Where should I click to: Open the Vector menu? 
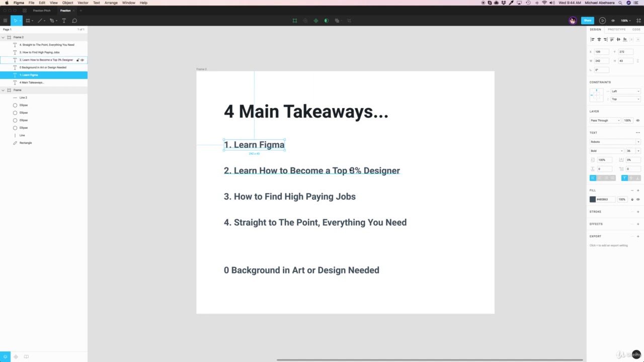click(x=83, y=3)
